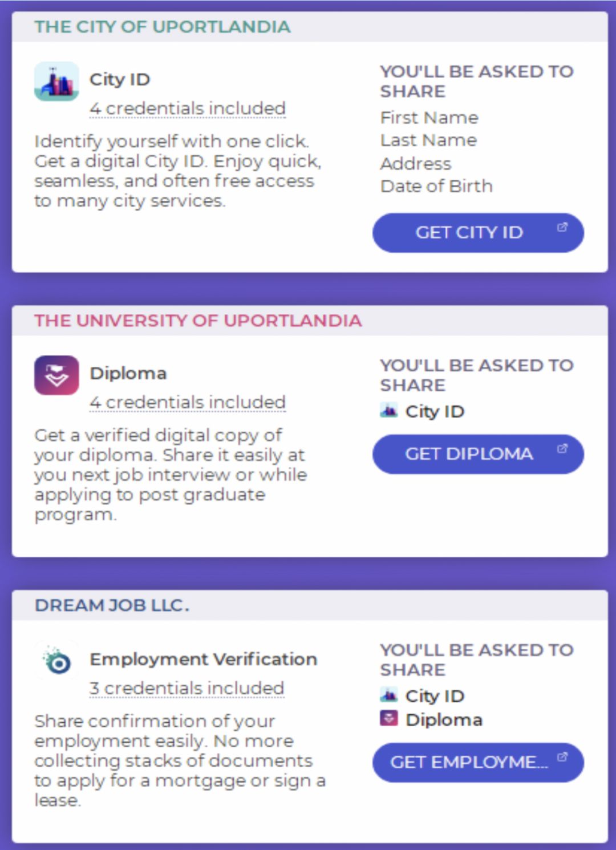616x850 pixels.
Task: Click the GET CITY ID button
Action: pos(478,233)
